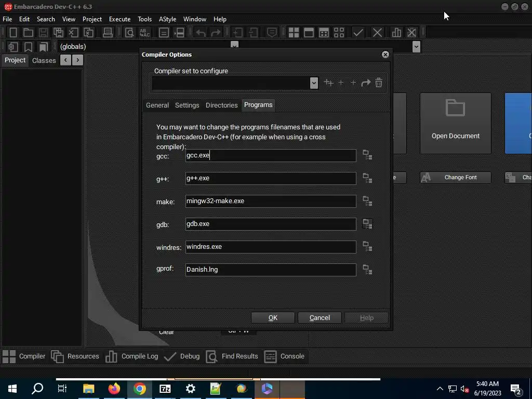Click browse icon next to windres field
The width and height of the screenshot is (532, 399).
point(367,247)
